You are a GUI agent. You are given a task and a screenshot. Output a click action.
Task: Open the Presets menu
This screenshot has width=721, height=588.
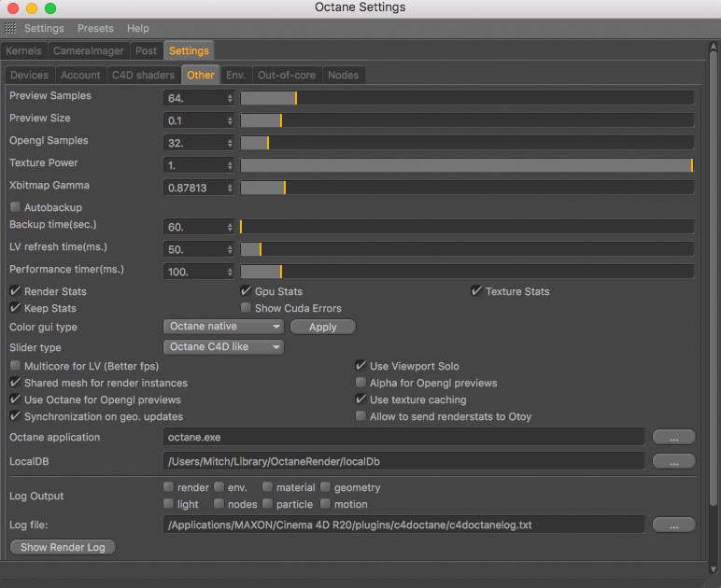[x=95, y=29]
